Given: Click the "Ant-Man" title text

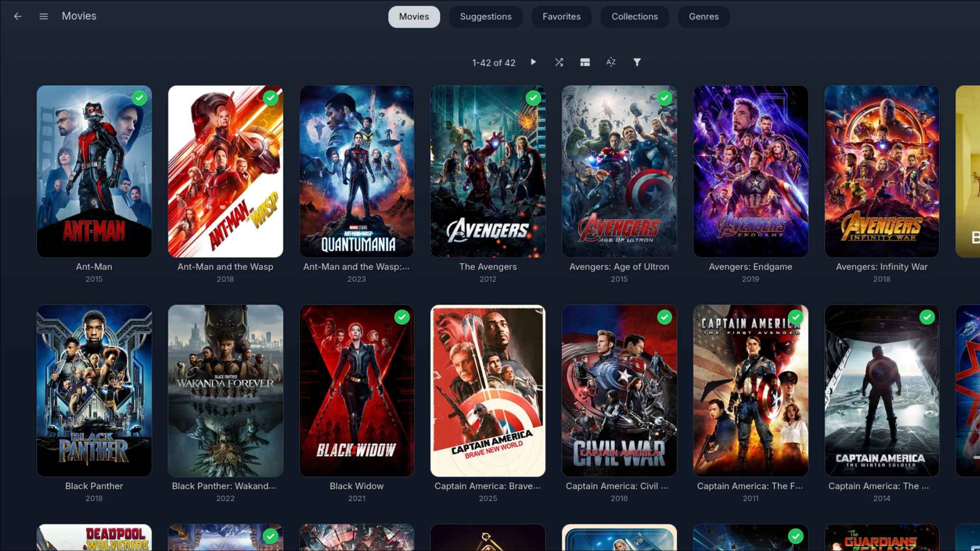Looking at the screenshot, I should (94, 267).
